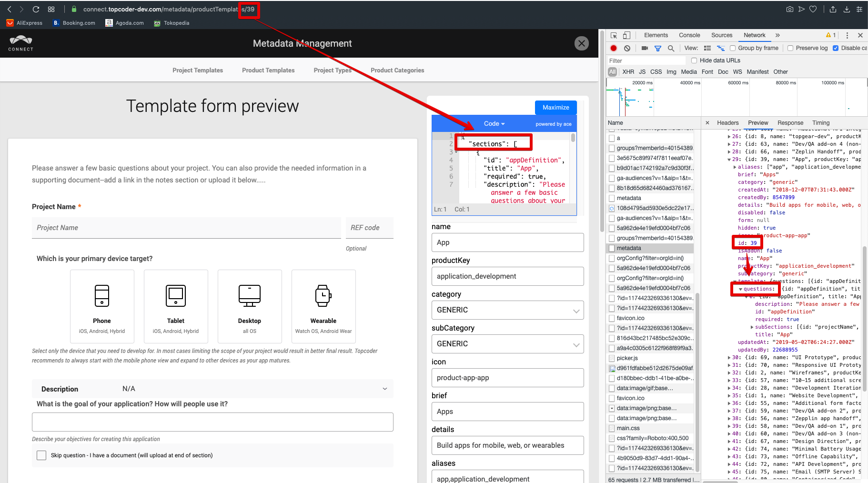Open the category GENERIC dropdown

point(507,310)
